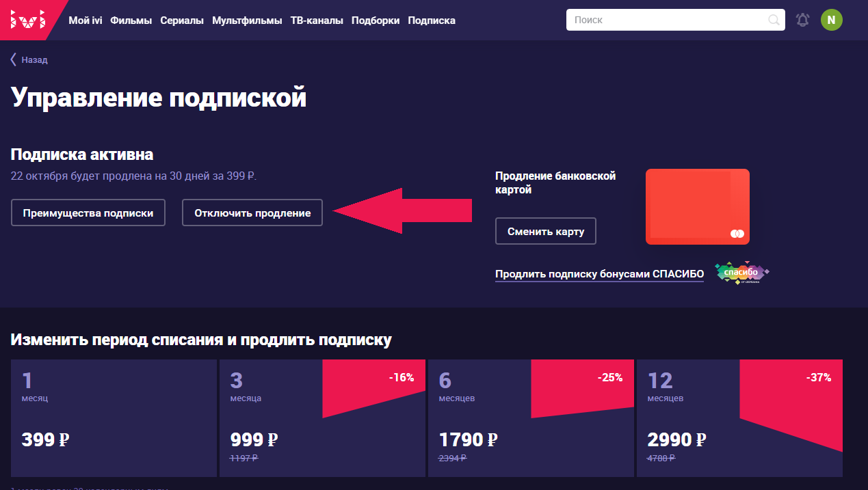Click the crossed-out 1197 ₽ price
The width and height of the screenshot is (868, 490).
(244, 459)
